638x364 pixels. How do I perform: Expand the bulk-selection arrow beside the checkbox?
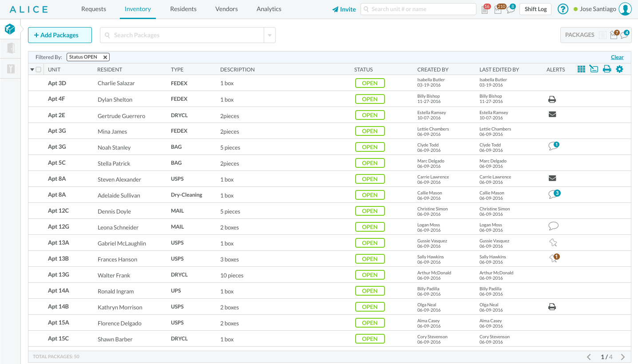(33, 69)
